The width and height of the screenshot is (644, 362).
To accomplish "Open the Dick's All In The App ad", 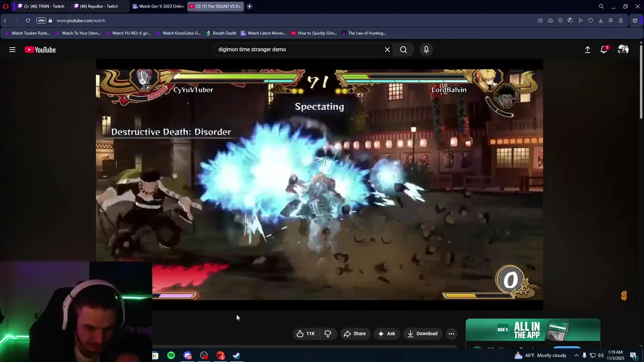I will tap(533, 333).
